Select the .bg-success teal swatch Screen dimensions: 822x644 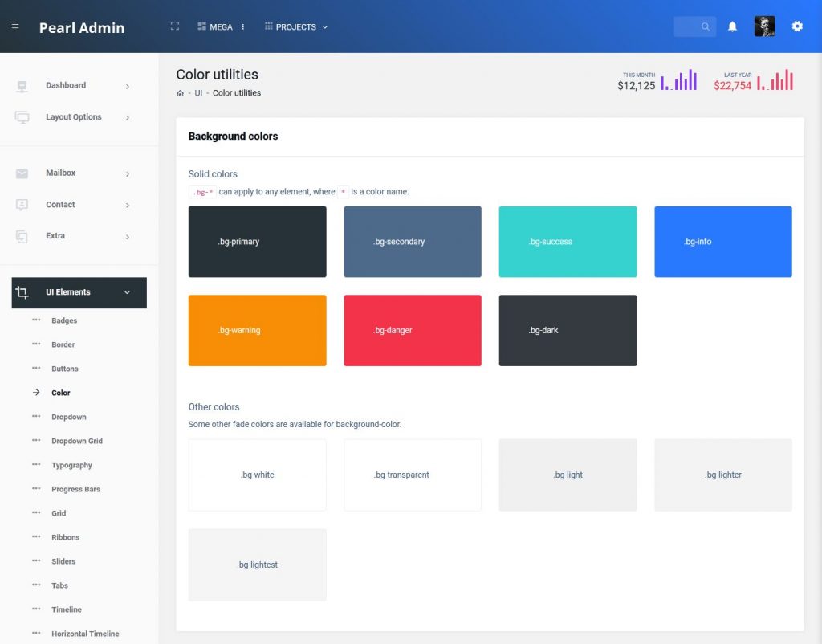[x=568, y=242]
